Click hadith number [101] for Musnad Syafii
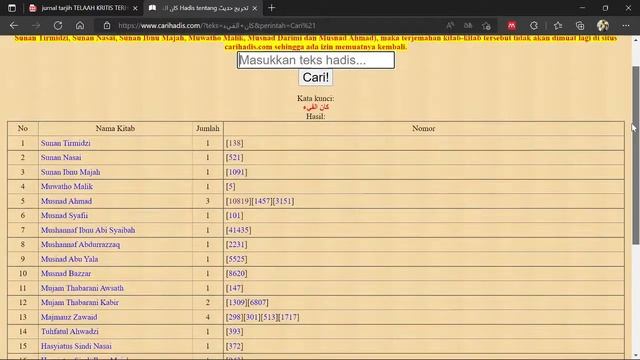640x360 pixels. click(234, 216)
